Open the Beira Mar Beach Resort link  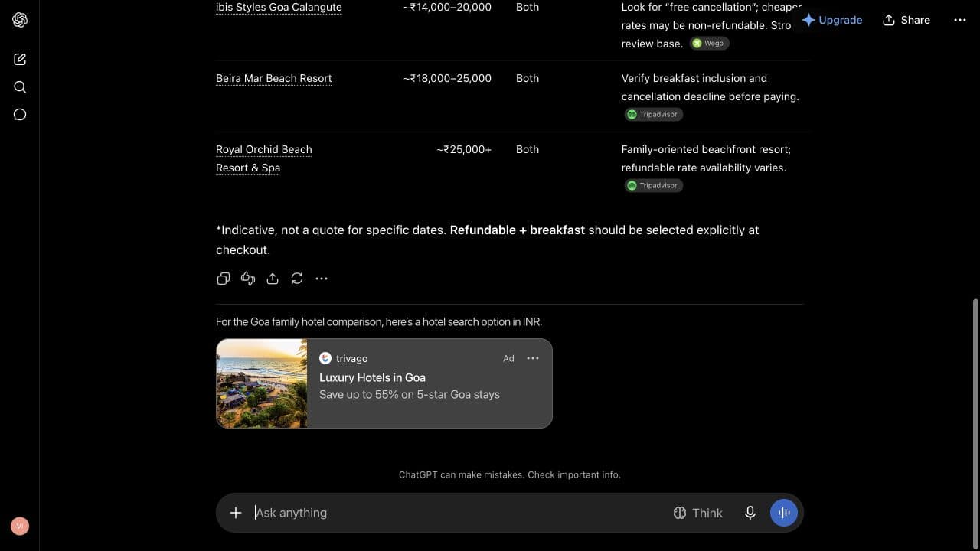(274, 78)
